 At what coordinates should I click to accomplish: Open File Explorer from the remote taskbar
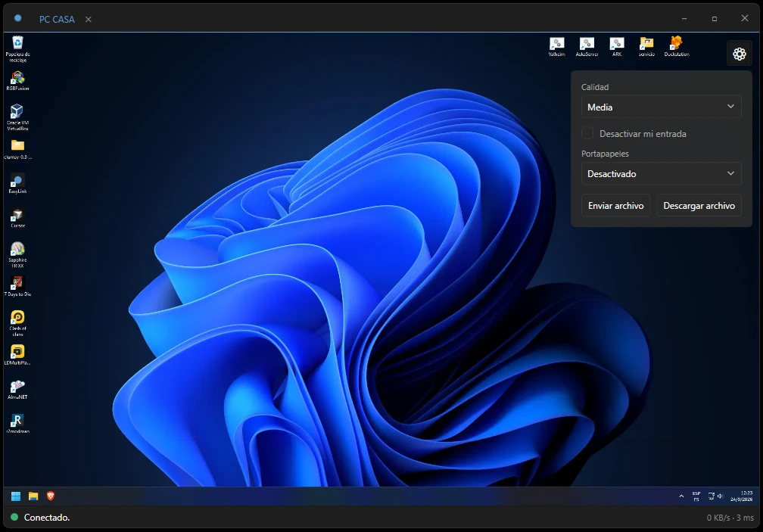coord(33,496)
